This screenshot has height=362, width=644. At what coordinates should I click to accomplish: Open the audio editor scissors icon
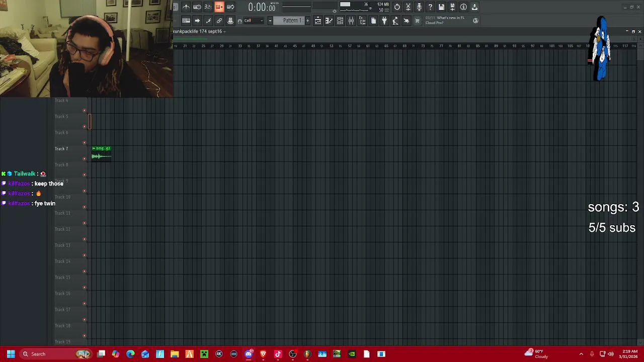point(408,7)
